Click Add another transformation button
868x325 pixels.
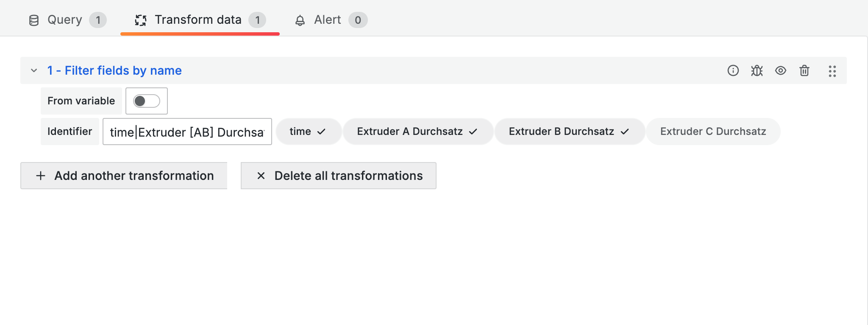coord(124,176)
